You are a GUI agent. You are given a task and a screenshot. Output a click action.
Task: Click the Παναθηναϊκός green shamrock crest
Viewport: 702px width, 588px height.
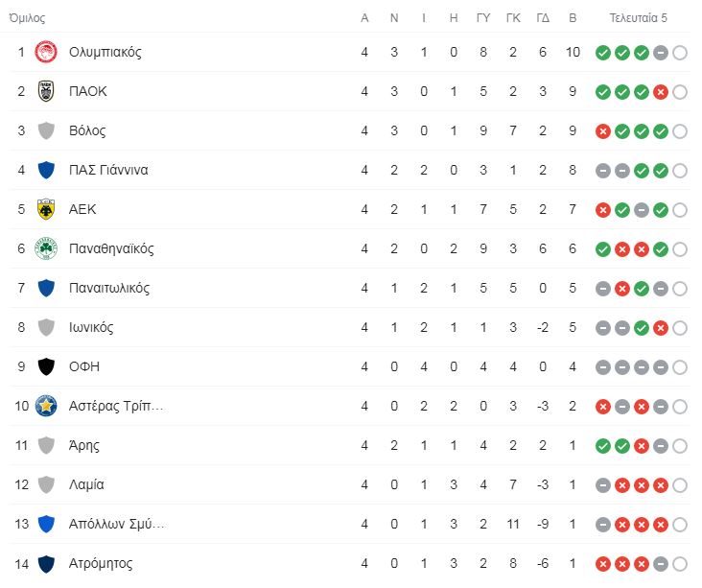pos(46,248)
